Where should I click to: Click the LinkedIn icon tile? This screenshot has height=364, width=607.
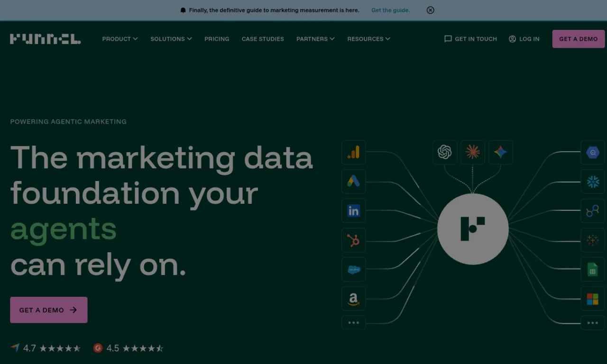pos(353,211)
